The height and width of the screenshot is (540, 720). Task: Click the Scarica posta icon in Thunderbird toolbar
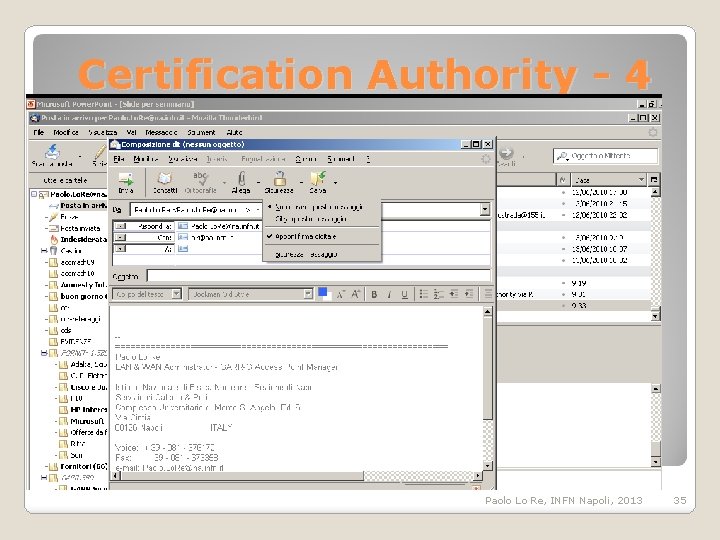click(52, 152)
